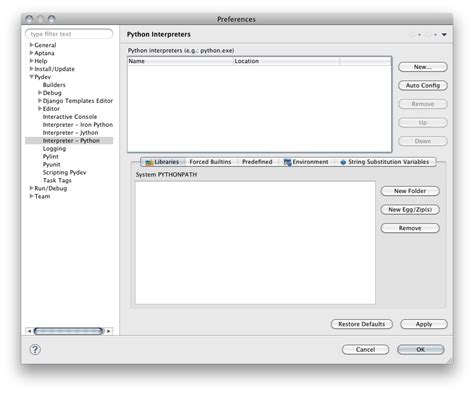This screenshot has width=474, height=393.
Task: Select Interpreter - Jython item
Action: coord(70,133)
